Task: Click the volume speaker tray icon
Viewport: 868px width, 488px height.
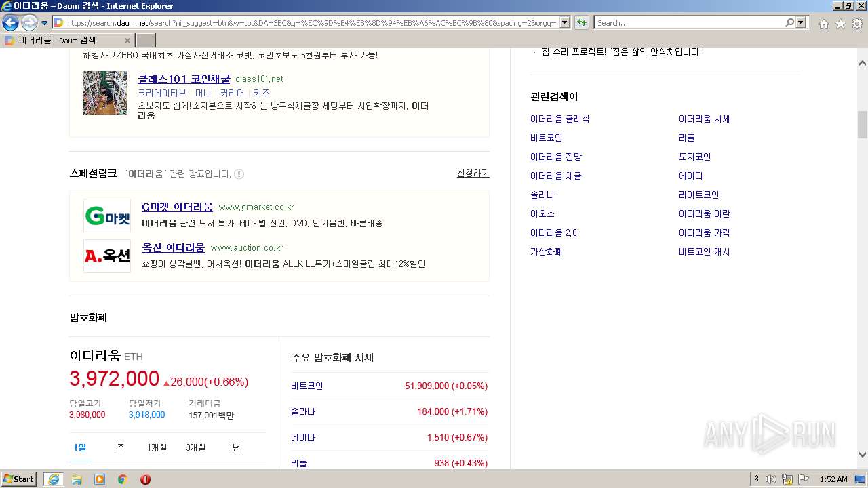Action: coord(771,479)
